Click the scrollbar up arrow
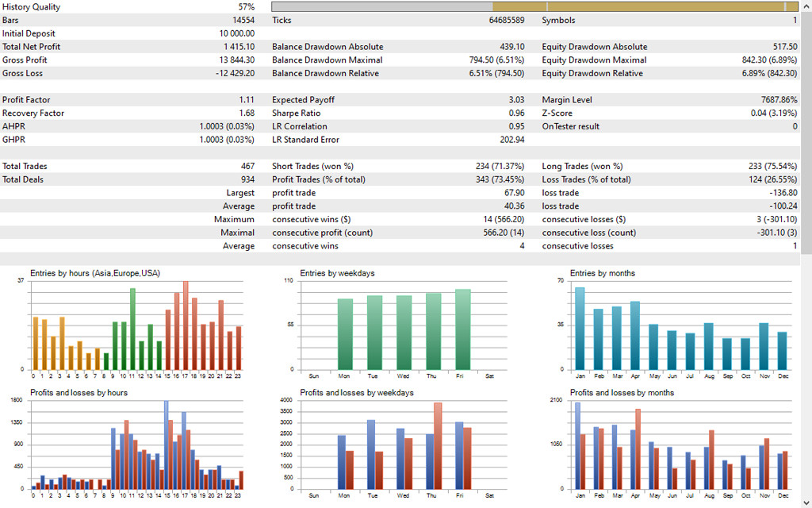Image resolution: width=812 pixels, height=508 pixels. [x=806, y=6]
